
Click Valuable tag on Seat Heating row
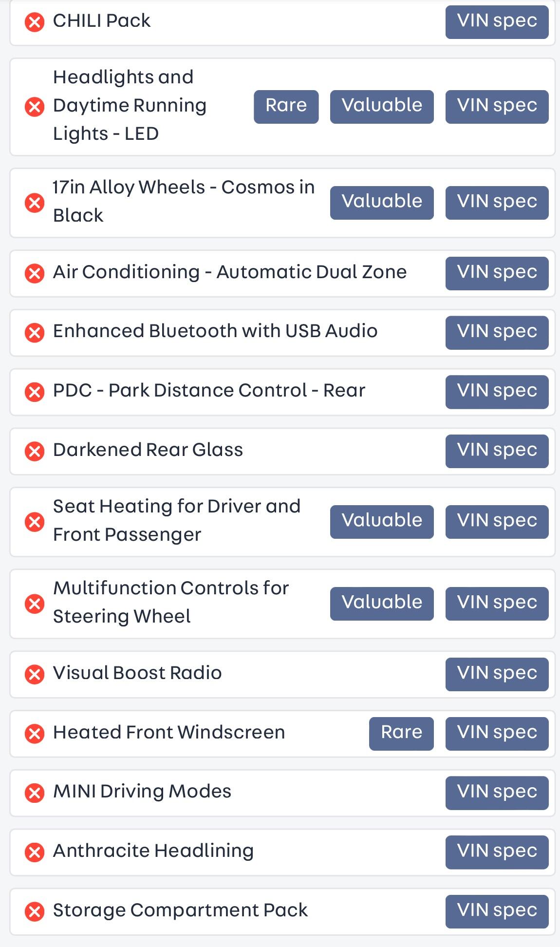[382, 521]
